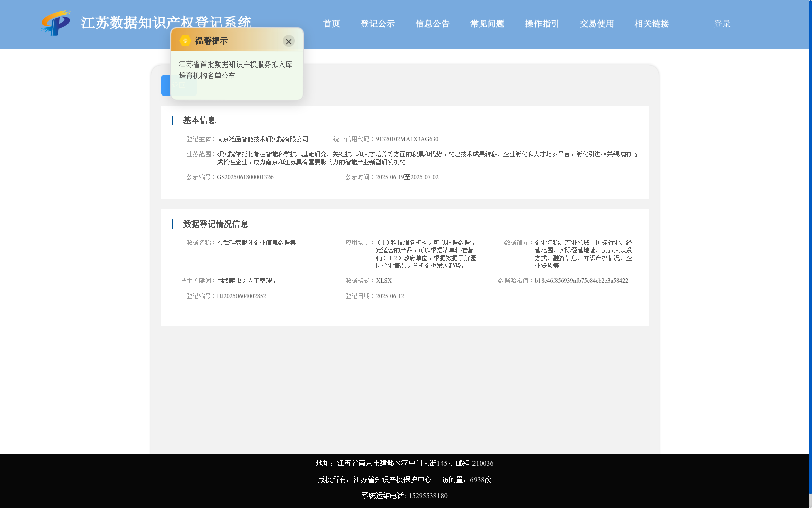
Task: Select the 业务范围 description text
Action: point(427,158)
